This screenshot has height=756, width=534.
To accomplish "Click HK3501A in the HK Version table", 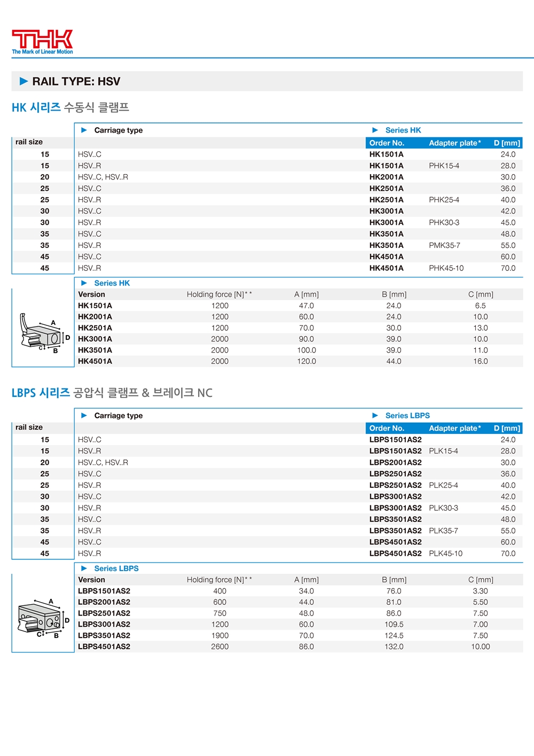I will coord(95,350).
